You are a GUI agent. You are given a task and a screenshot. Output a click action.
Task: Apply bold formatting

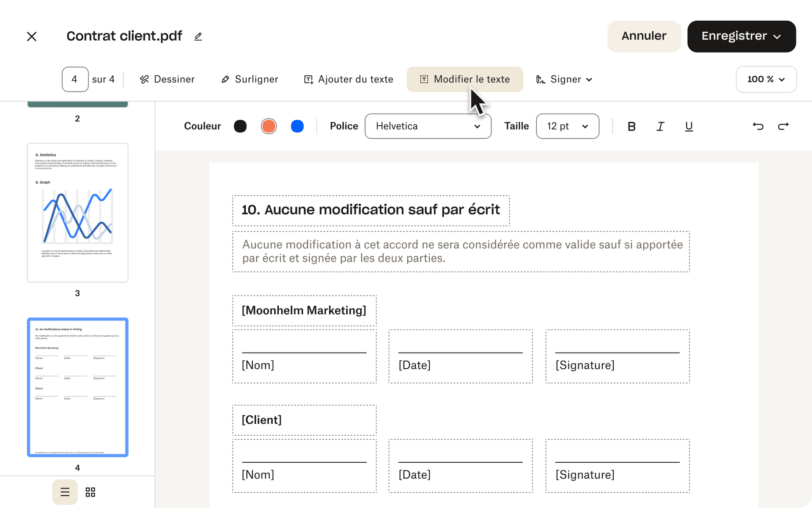631,126
